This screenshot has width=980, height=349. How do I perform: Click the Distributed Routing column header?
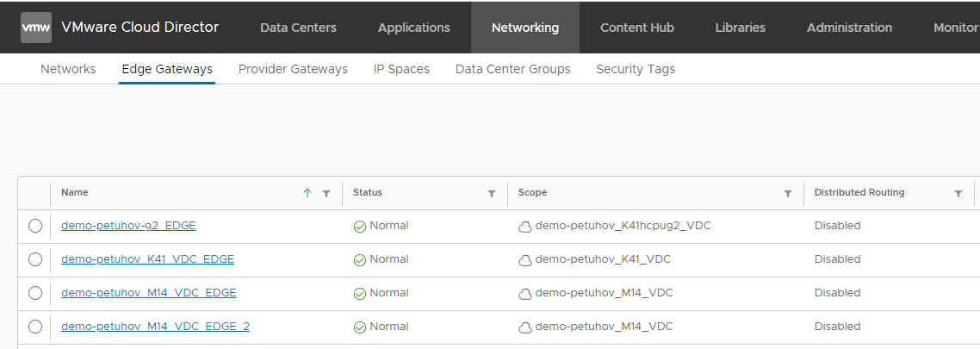[859, 192]
